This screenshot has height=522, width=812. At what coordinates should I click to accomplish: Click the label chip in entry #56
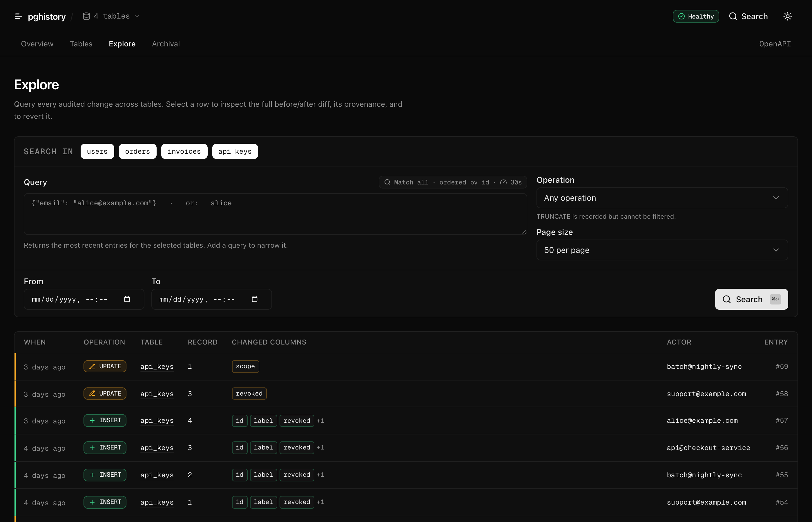tap(263, 448)
